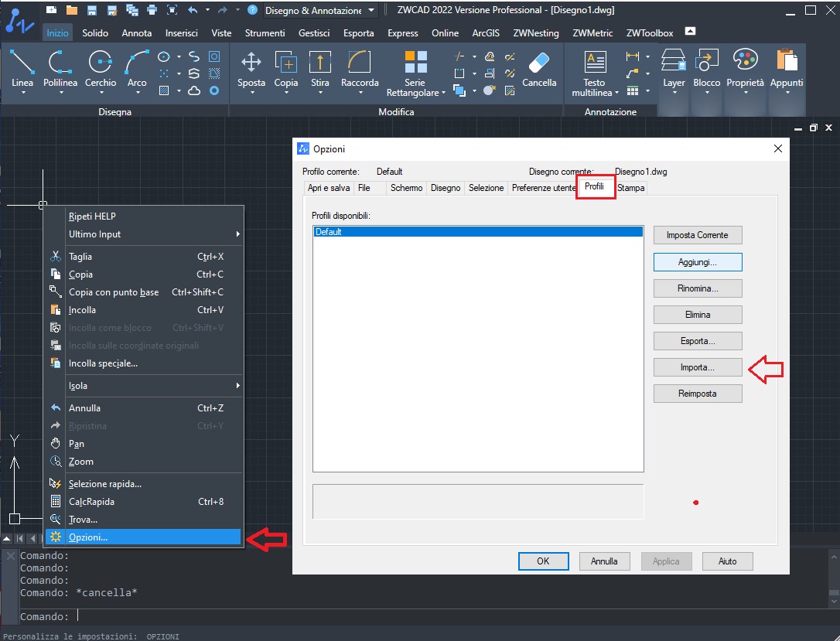Open a file with the folder icon

(x=71, y=9)
